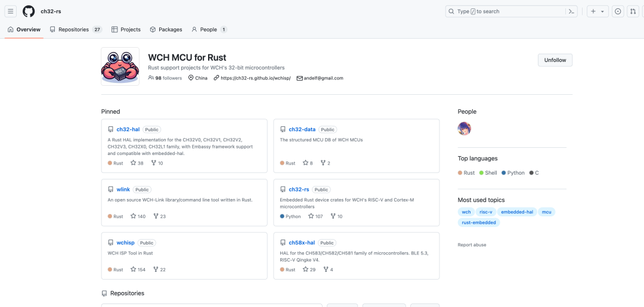Click the plus create-new icon
644x307 pixels.
click(x=593, y=11)
